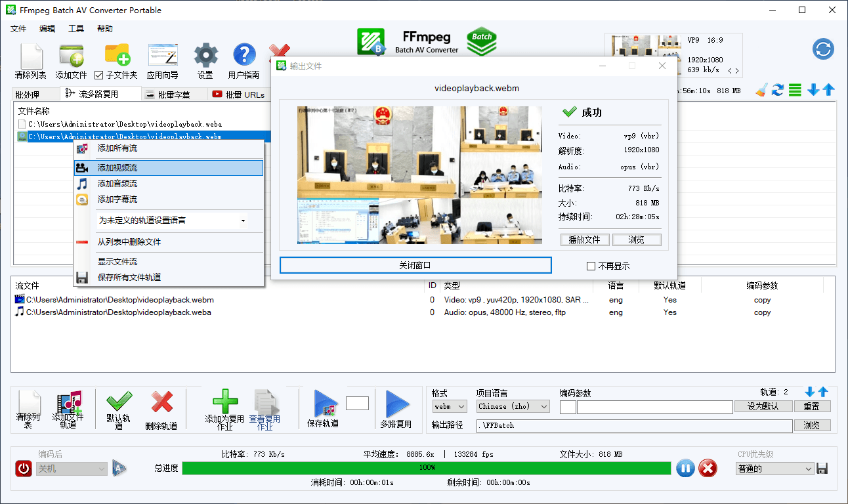Select 保存所有文件轨道 in context menu

169,278
